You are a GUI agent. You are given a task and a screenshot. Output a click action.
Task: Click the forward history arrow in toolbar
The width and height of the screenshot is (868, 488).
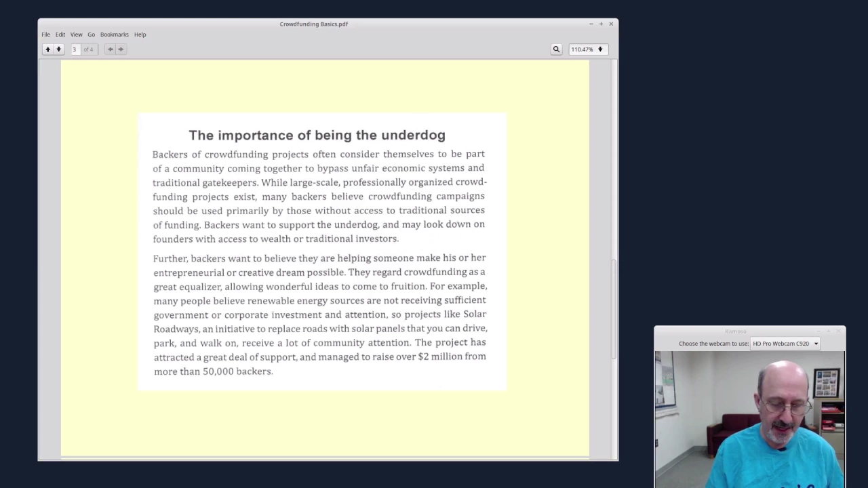point(121,49)
